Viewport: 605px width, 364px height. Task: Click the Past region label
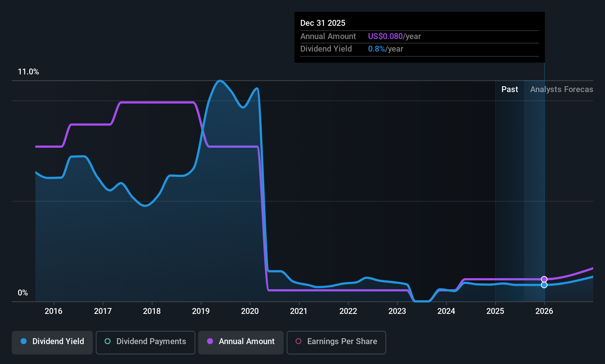click(x=510, y=89)
